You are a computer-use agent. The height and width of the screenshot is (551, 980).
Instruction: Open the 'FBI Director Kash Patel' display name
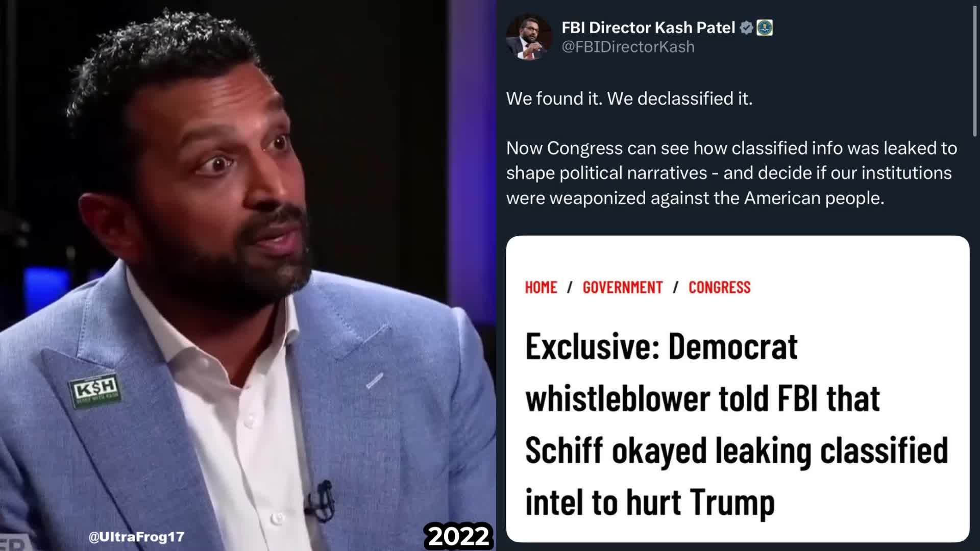[648, 28]
